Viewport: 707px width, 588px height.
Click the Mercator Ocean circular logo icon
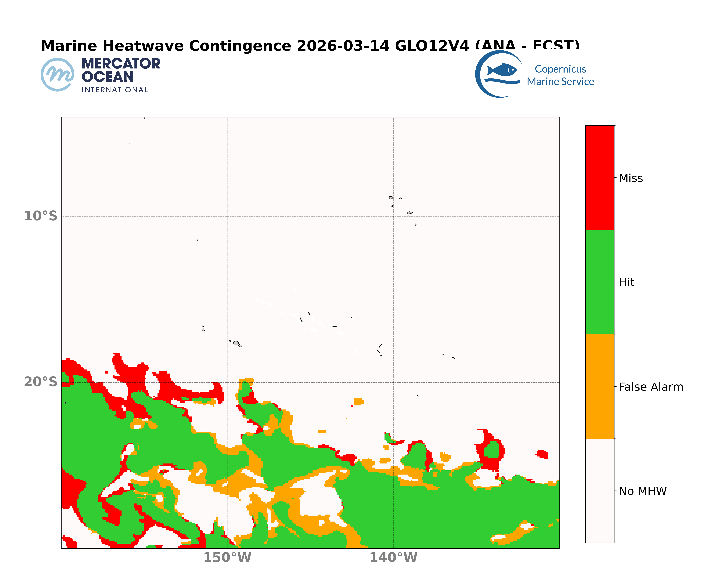58,74
